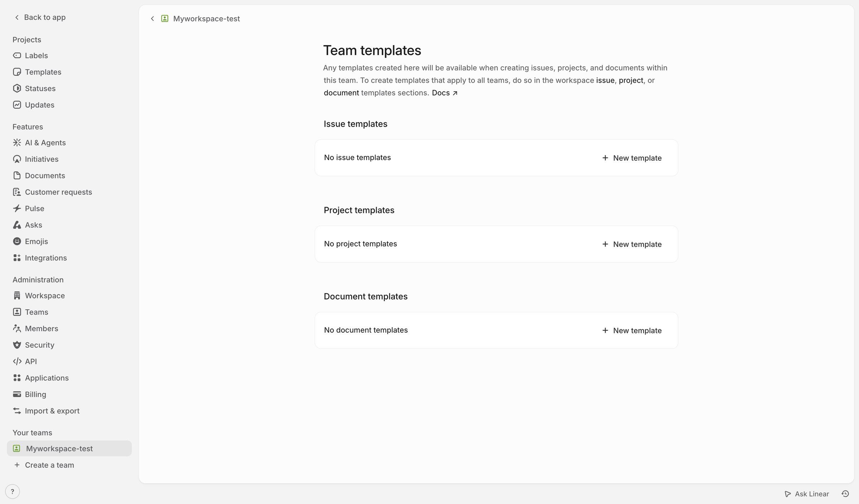This screenshot has width=859, height=504.
Task: Open Initiatives feature settings
Action: click(69, 159)
